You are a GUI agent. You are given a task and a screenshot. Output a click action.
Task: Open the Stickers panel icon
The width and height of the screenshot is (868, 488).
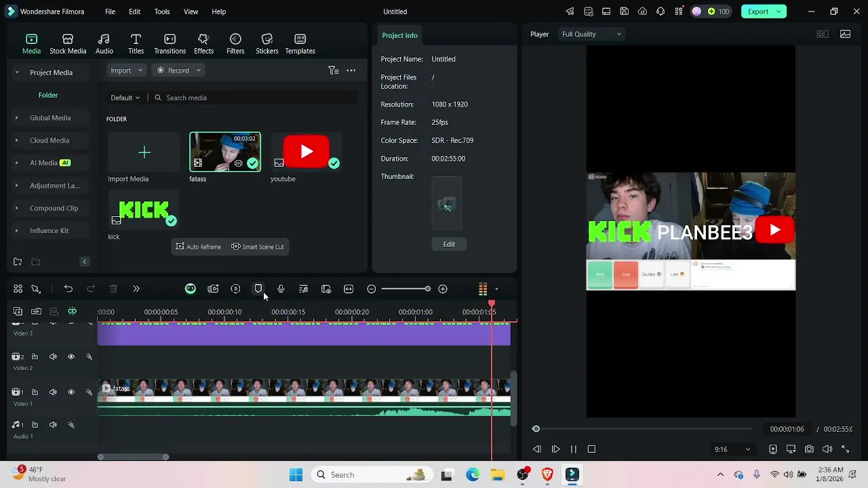pyautogui.click(x=267, y=44)
